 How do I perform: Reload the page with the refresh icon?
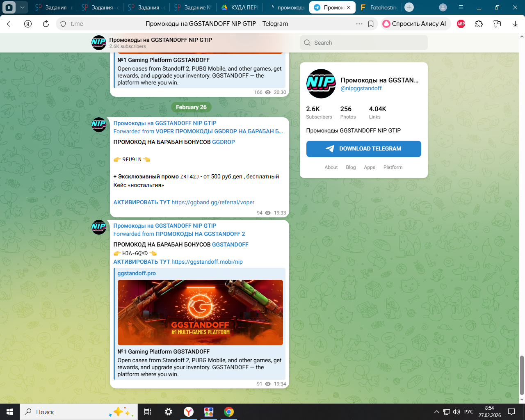coord(46,24)
